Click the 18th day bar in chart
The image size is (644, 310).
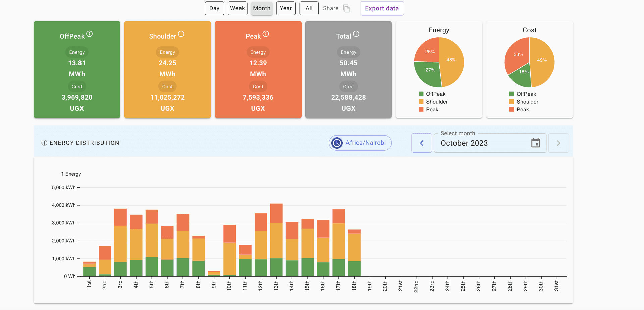(x=354, y=253)
